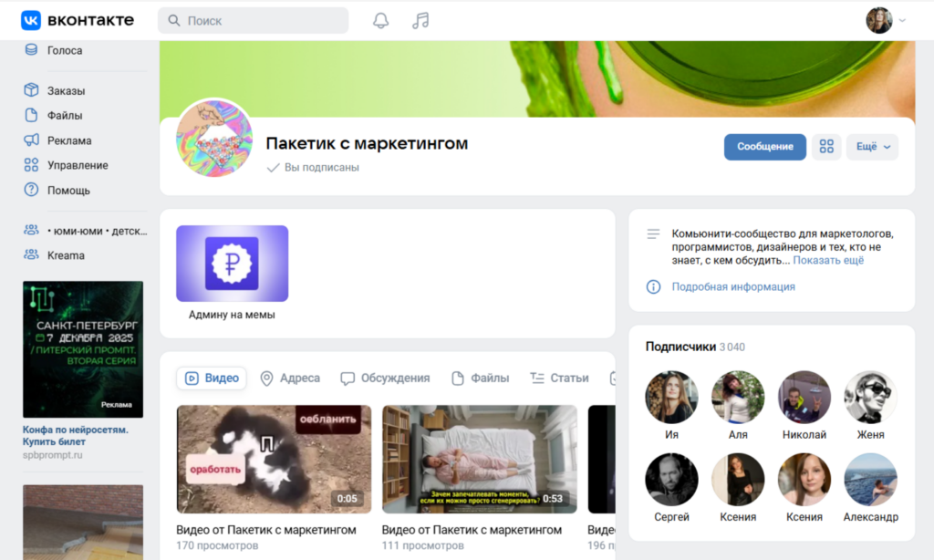
Task: Open notifications via the bell icon
Action: [380, 20]
